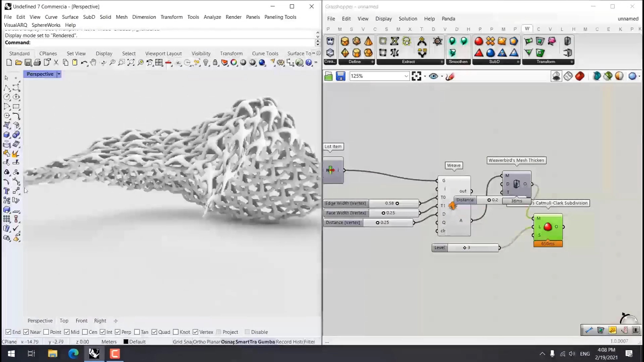This screenshot has width=644, height=362.
Task: Click the Gumball status bar button
Action: click(266, 342)
